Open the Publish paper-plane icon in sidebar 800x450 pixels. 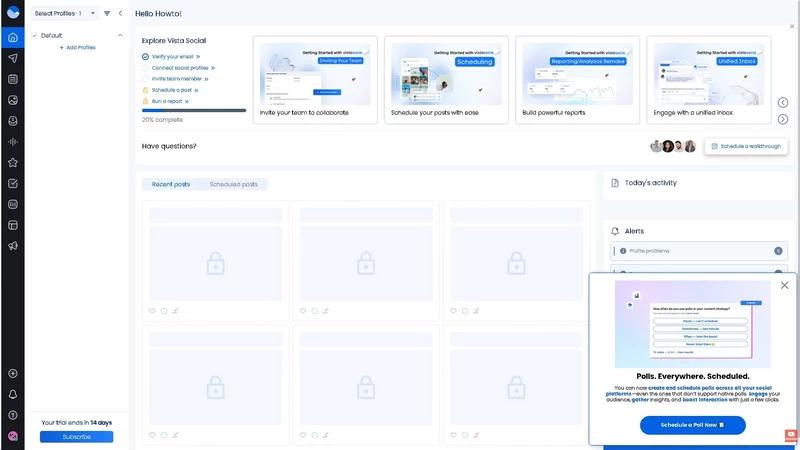tap(13, 58)
